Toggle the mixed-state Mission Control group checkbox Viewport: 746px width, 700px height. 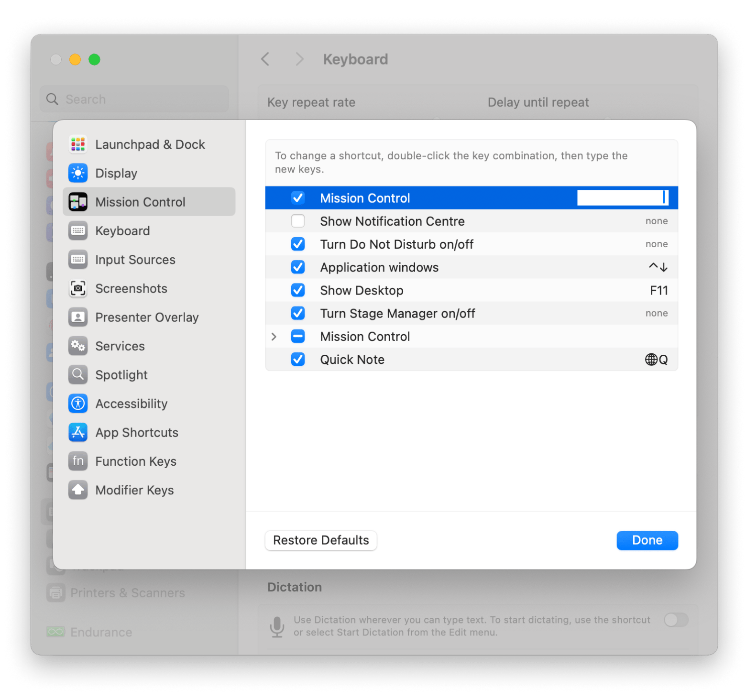tap(298, 337)
